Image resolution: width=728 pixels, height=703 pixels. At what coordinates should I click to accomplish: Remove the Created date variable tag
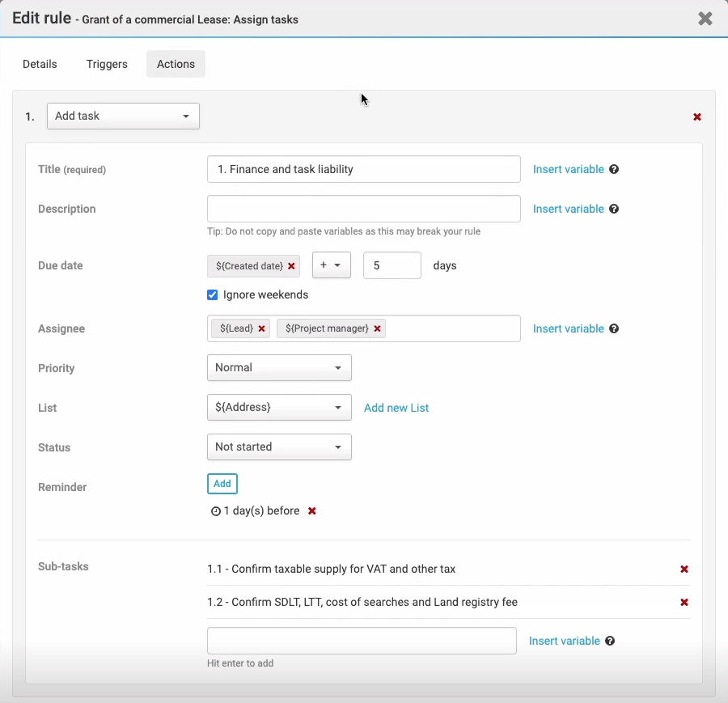[x=291, y=266]
